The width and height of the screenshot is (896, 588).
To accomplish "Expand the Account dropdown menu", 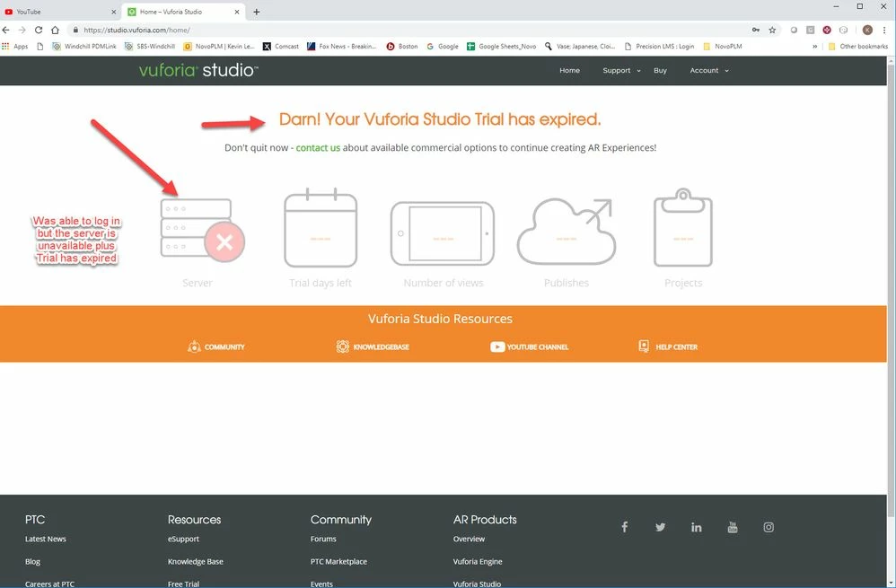I will (709, 70).
